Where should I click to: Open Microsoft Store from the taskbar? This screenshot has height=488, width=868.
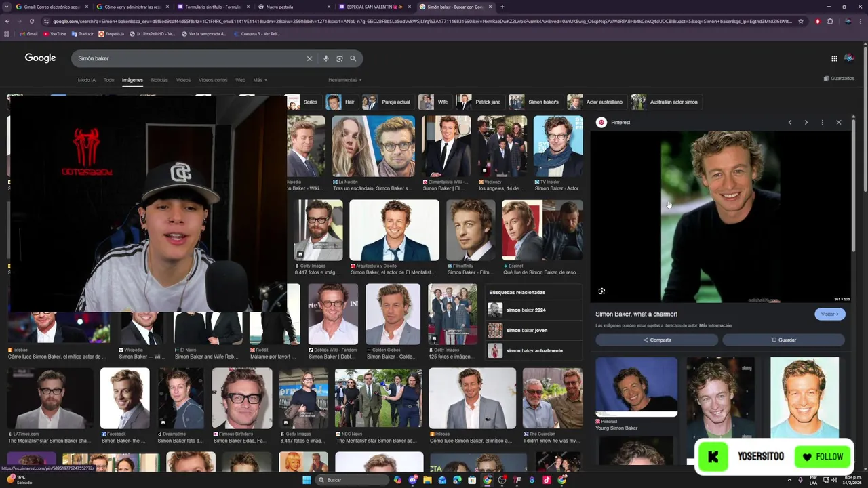472,480
